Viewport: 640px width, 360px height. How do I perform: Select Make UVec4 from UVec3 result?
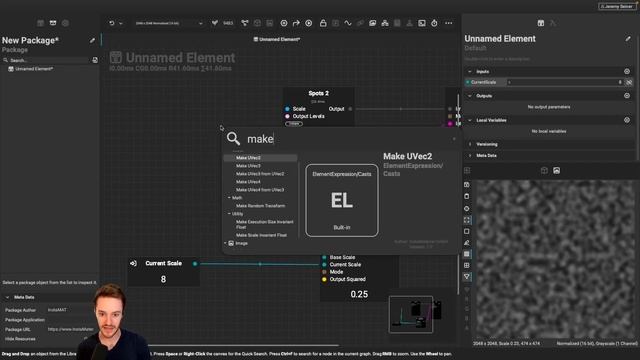260,190
